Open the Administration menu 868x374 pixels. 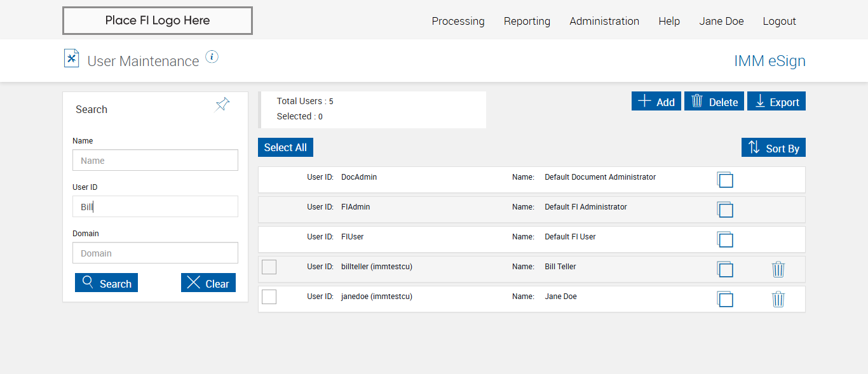(x=604, y=21)
